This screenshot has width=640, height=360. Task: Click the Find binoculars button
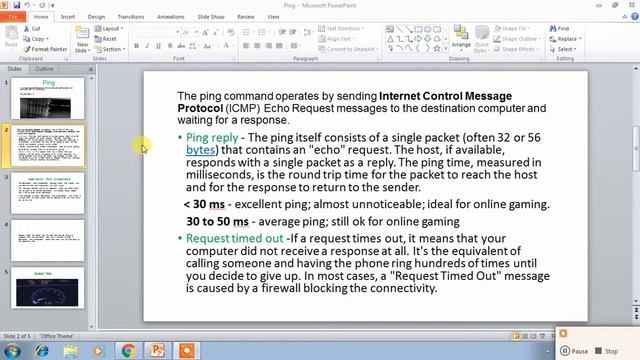(x=559, y=29)
